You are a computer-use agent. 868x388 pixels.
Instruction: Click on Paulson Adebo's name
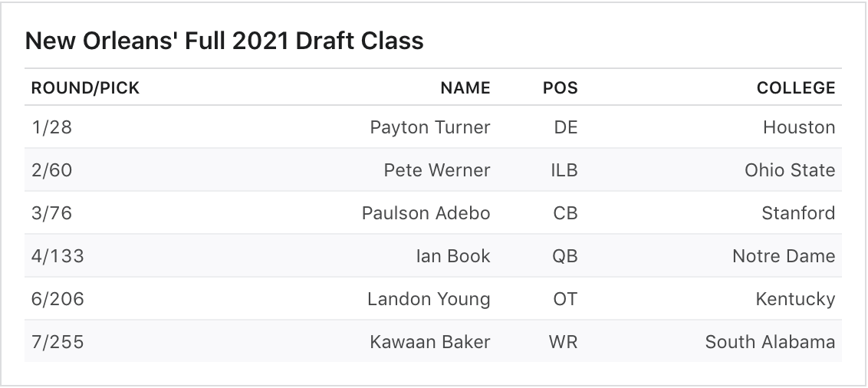(x=426, y=213)
